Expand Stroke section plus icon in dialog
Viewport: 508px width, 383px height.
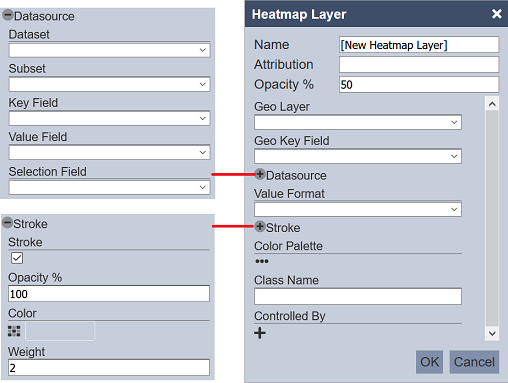pos(260,226)
